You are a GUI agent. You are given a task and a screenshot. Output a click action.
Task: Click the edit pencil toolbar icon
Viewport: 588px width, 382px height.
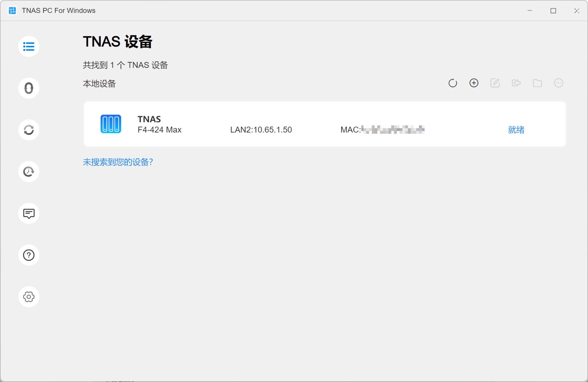(495, 83)
